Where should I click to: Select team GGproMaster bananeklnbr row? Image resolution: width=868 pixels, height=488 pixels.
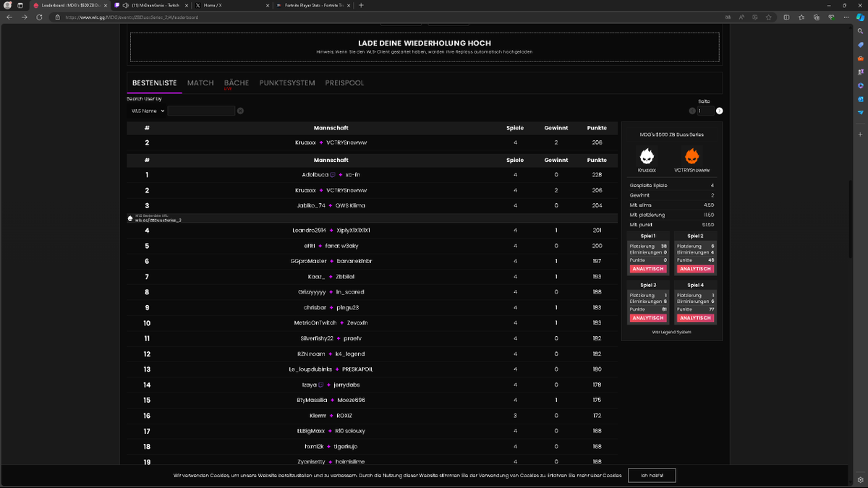point(373,261)
